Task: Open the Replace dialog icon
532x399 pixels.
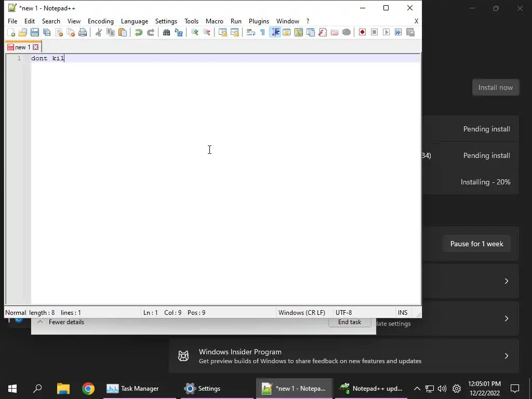Action: pyautogui.click(x=179, y=32)
